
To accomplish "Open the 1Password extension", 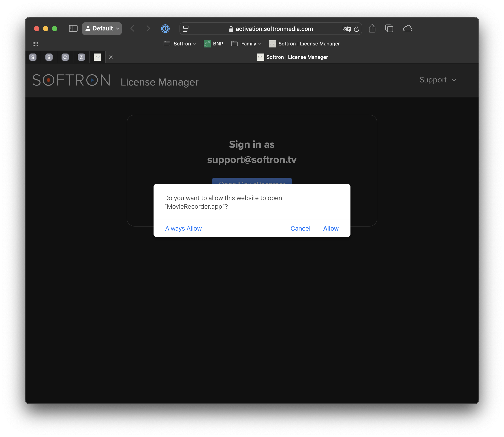I will (165, 28).
